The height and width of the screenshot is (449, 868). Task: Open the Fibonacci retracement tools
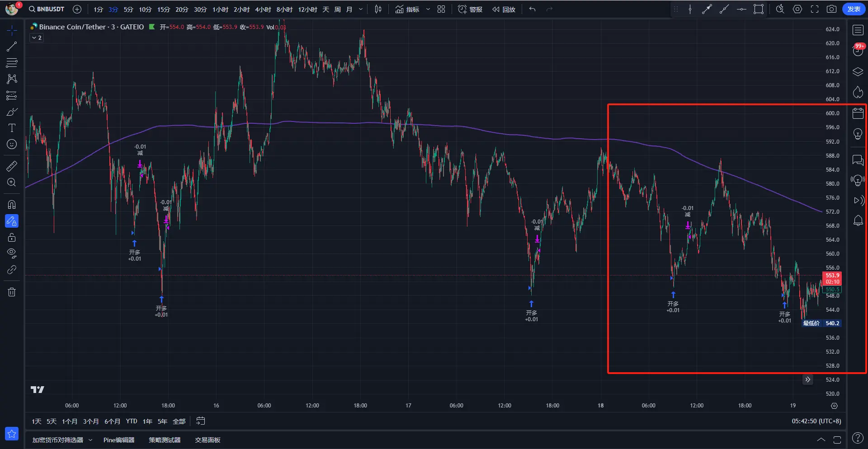coord(12,63)
